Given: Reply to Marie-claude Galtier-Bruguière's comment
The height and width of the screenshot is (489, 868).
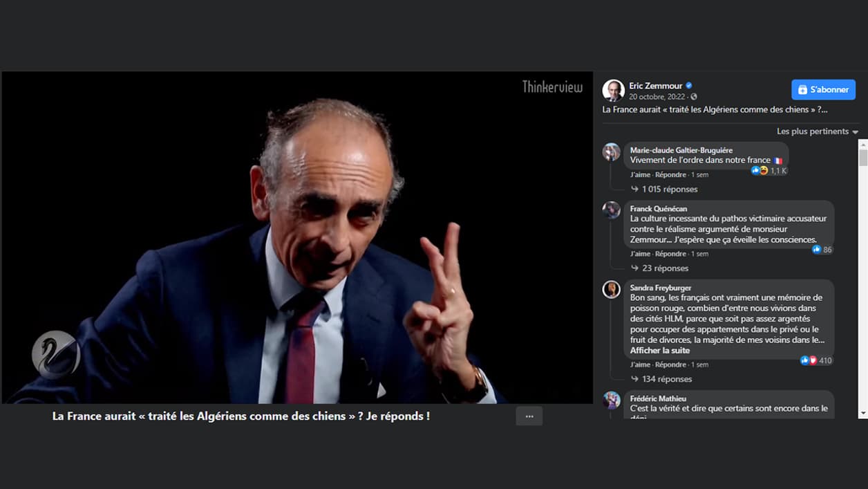Looking at the screenshot, I should 670,175.
